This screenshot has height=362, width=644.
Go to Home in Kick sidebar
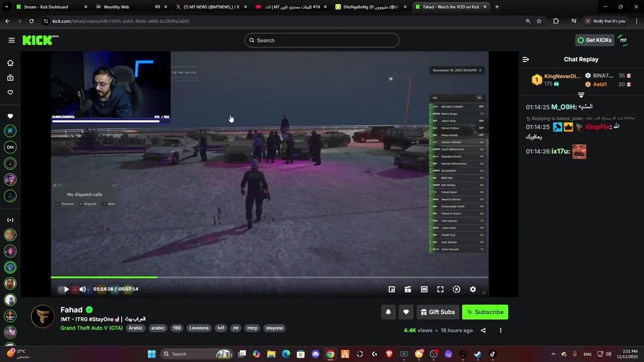(x=10, y=63)
